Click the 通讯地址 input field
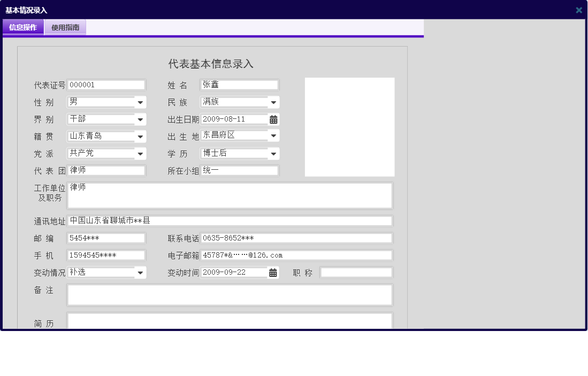The width and height of the screenshot is (588, 376). [230, 221]
